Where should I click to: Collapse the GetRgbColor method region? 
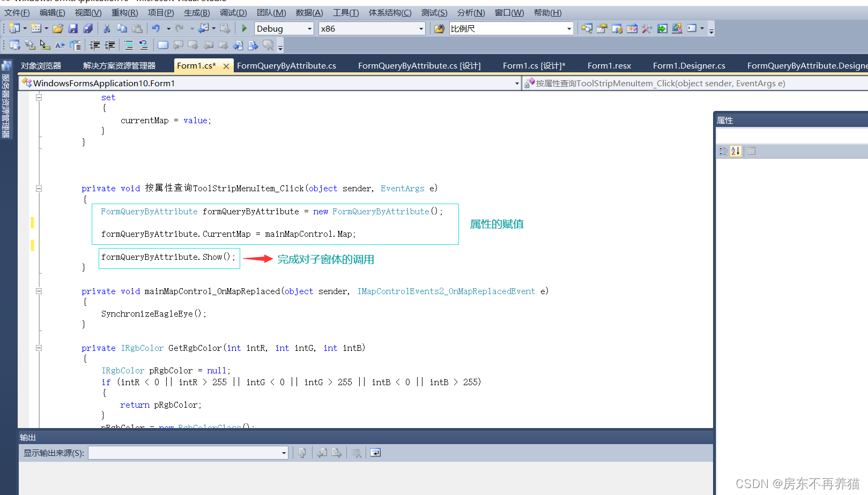tap(39, 348)
